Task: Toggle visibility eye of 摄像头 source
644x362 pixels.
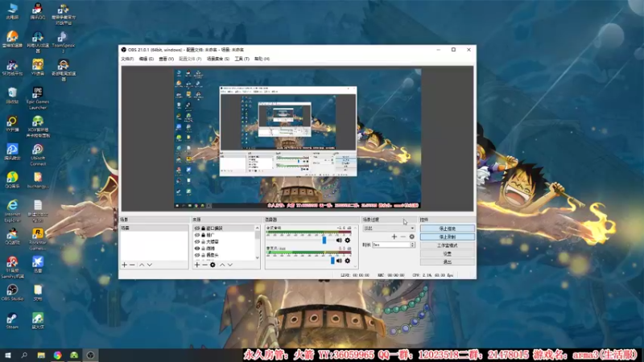Action: 197,255
